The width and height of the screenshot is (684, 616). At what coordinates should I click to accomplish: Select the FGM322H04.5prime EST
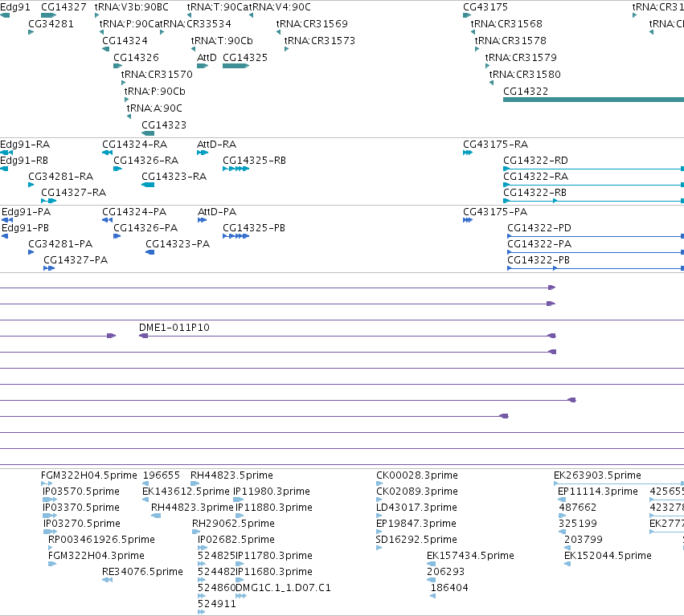[47, 483]
